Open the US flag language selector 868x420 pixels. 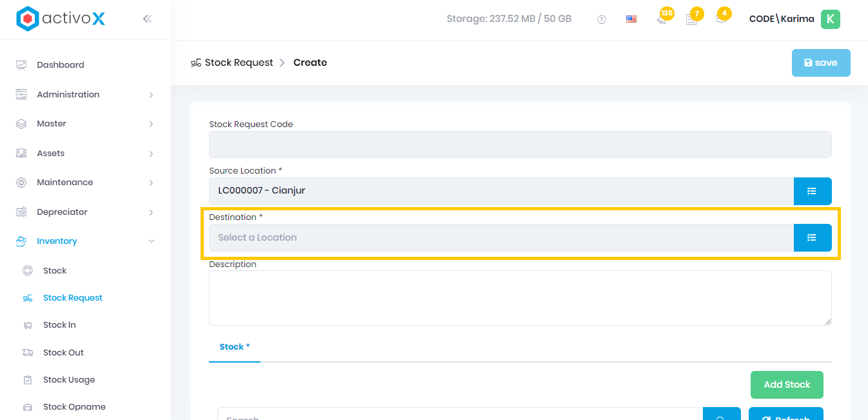[631, 19]
